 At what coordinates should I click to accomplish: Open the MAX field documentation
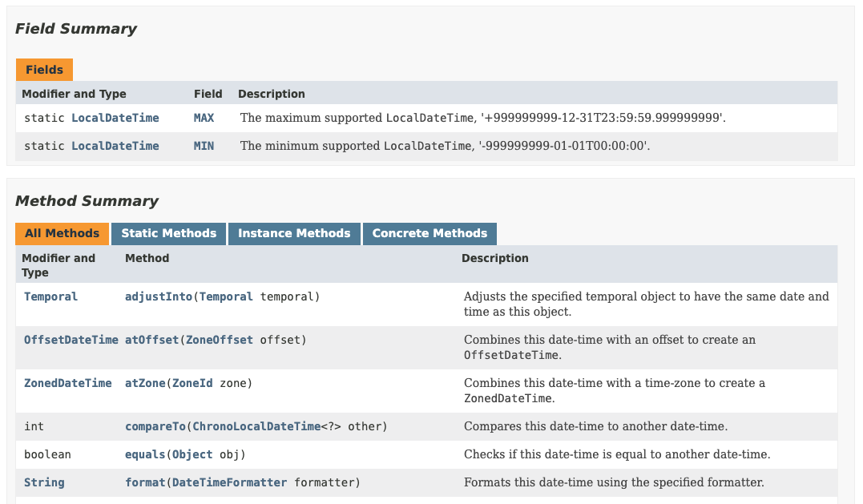pyautogui.click(x=204, y=117)
